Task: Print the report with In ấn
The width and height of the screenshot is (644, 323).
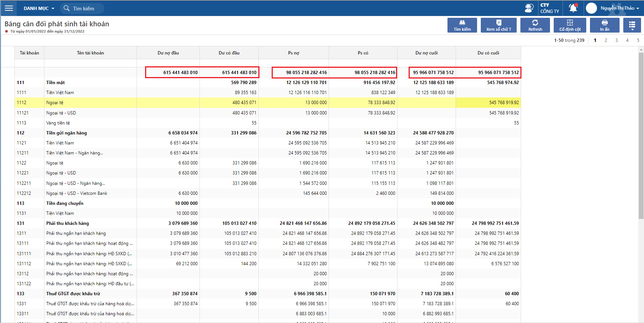Action: (604, 25)
